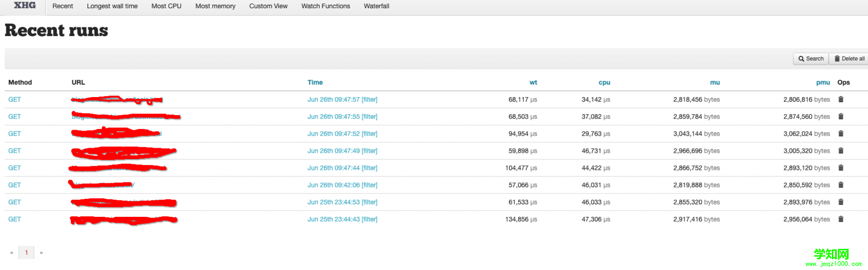The height and width of the screenshot is (270, 868).
Task: Go to previous page with « arrow
Action: 11,252
